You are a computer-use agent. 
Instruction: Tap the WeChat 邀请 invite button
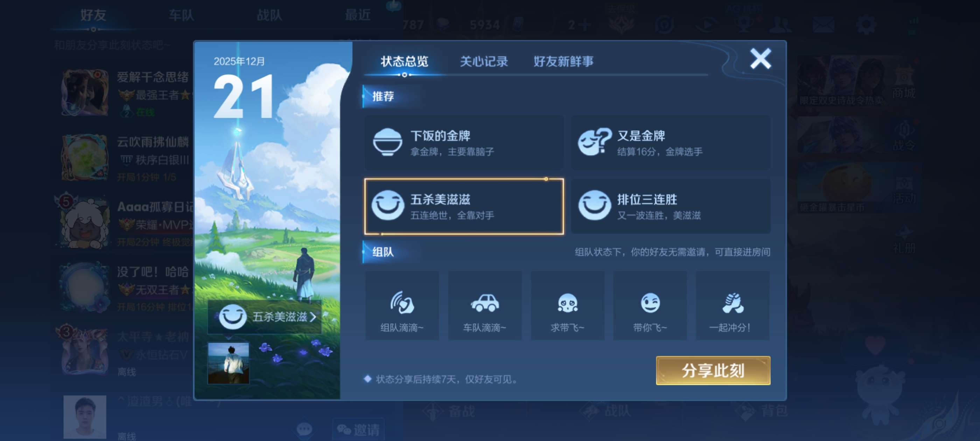pos(358,429)
